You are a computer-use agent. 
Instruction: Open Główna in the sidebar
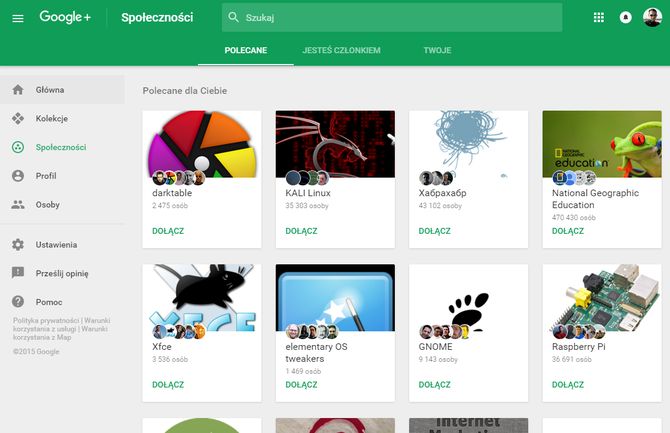pos(62,90)
